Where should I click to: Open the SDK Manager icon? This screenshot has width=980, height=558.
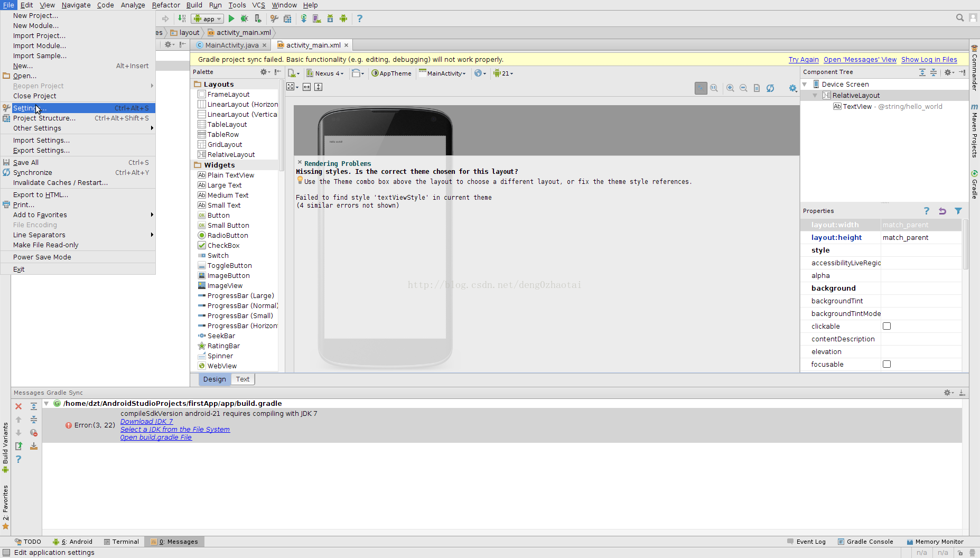[330, 18]
